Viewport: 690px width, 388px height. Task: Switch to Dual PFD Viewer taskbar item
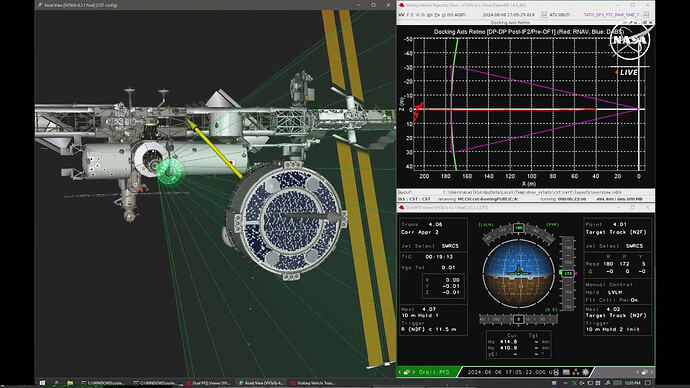(208, 383)
